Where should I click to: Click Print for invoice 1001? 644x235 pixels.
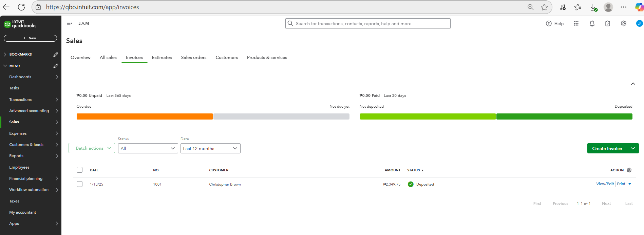click(x=621, y=184)
